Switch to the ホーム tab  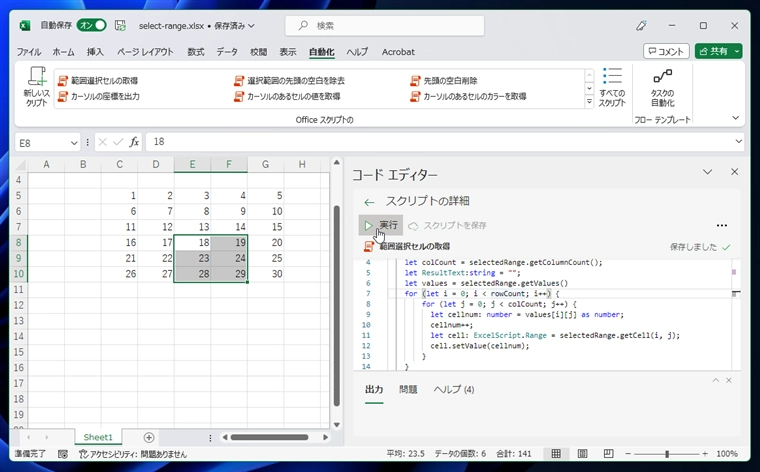(x=63, y=52)
